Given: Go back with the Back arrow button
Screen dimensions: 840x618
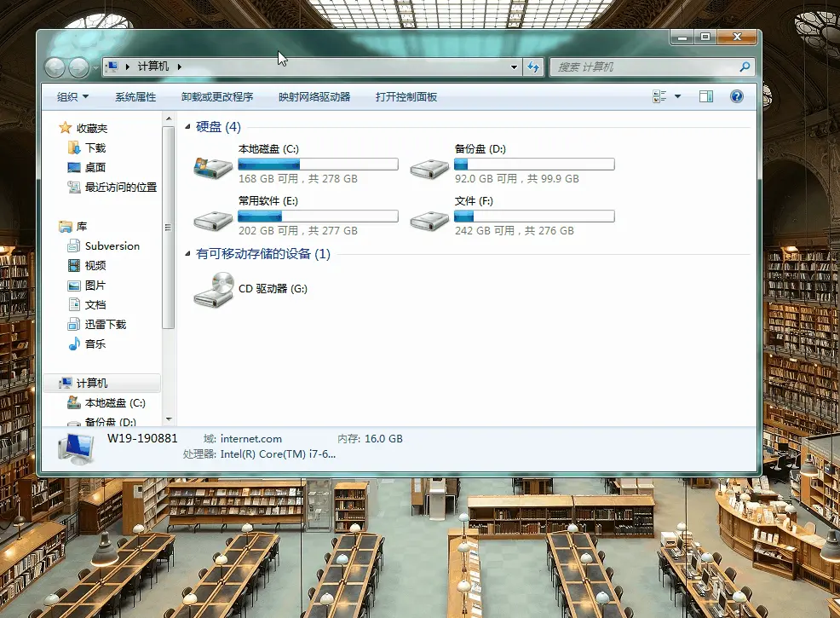Looking at the screenshot, I should [x=55, y=67].
